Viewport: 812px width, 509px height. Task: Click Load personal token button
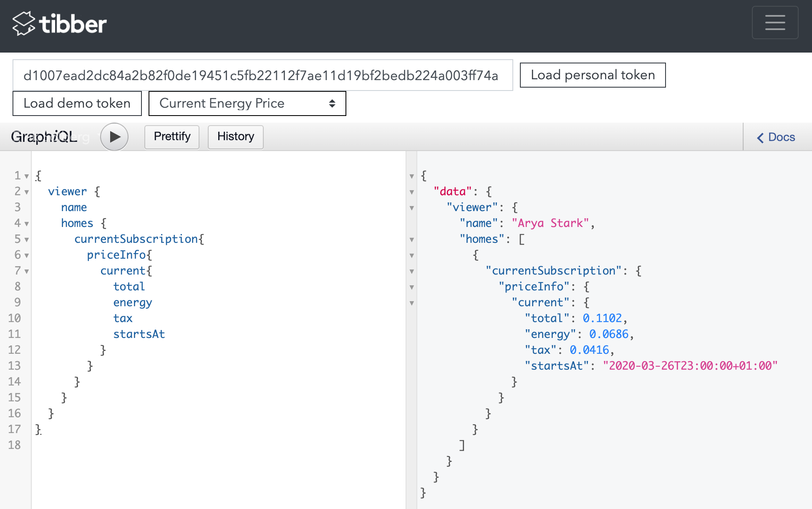click(593, 75)
